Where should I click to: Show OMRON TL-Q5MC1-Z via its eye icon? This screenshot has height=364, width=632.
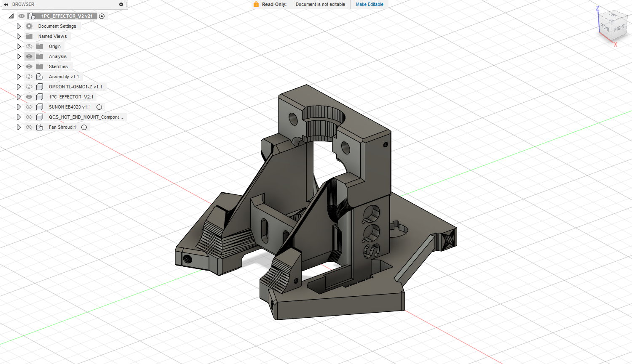[x=29, y=87]
